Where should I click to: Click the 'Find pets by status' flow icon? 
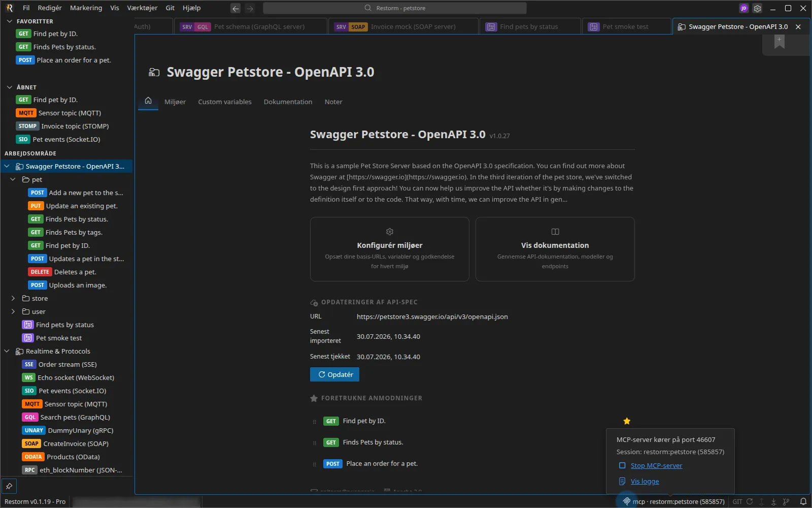click(x=28, y=325)
